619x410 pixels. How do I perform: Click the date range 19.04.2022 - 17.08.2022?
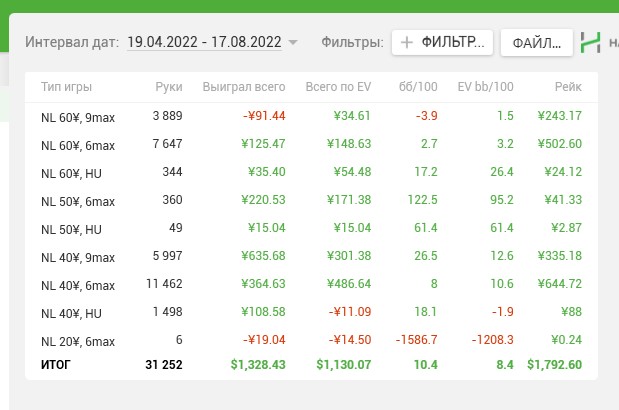[204, 42]
